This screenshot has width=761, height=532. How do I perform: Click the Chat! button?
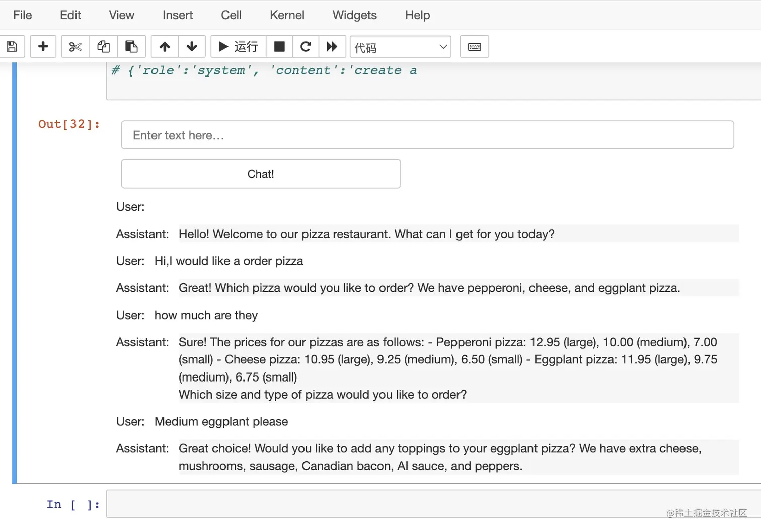pos(261,174)
